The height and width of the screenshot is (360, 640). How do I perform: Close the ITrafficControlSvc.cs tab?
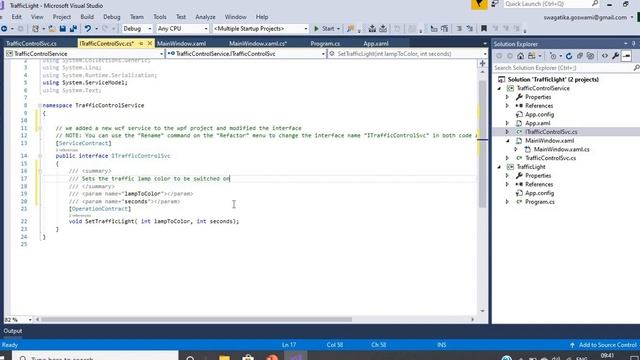coord(150,43)
